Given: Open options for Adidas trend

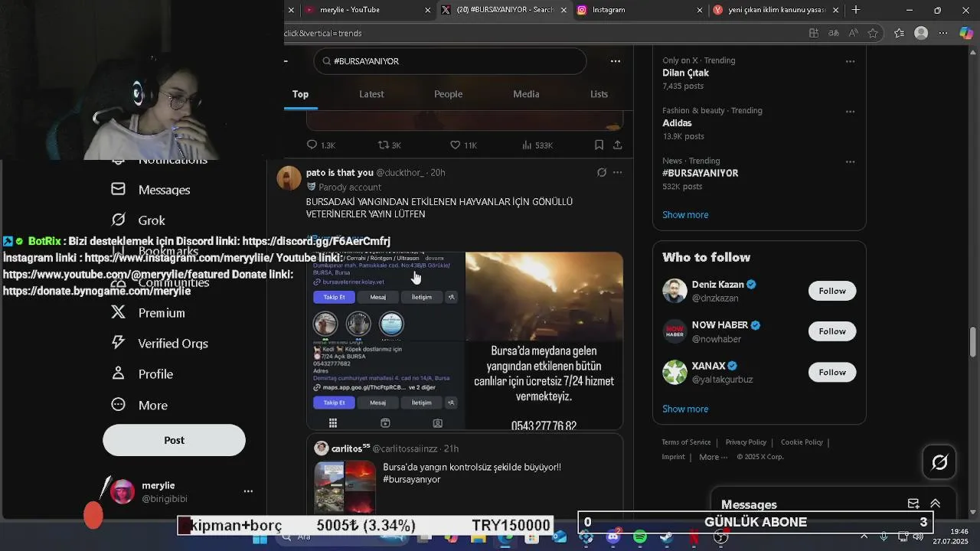Looking at the screenshot, I should [x=850, y=112].
